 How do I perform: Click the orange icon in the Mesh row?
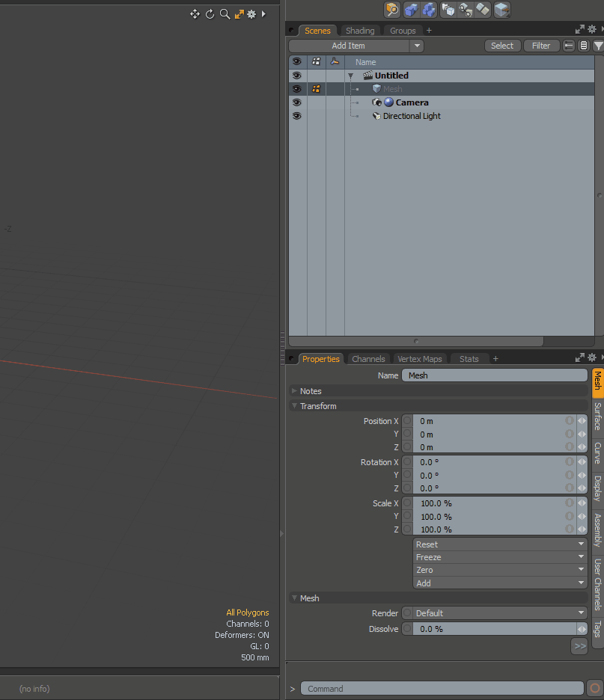(x=316, y=89)
